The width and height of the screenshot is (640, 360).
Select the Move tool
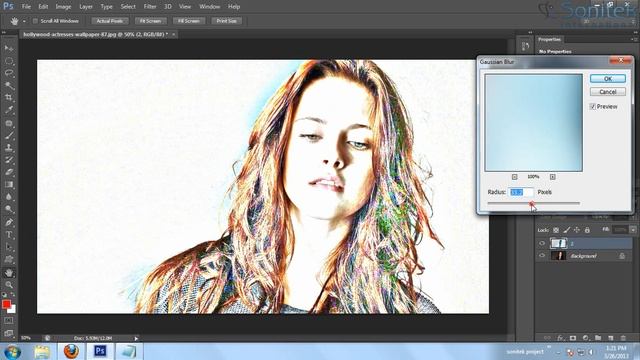tap(9, 48)
